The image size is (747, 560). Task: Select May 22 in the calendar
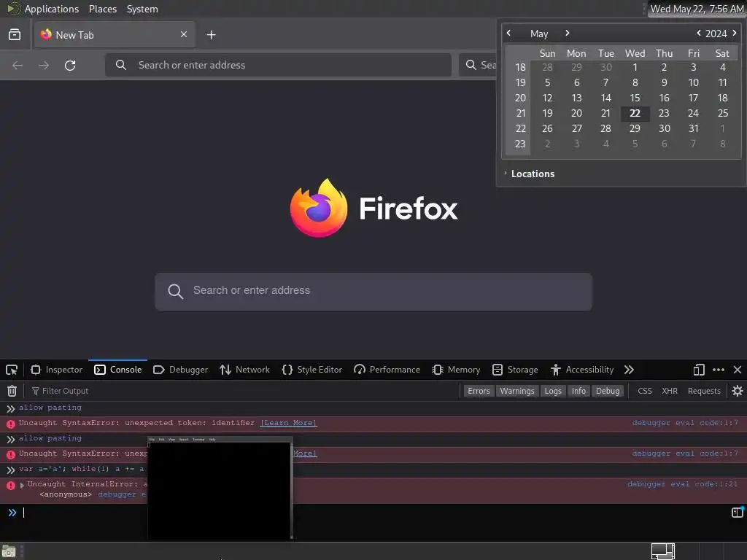click(x=635, y=113)
